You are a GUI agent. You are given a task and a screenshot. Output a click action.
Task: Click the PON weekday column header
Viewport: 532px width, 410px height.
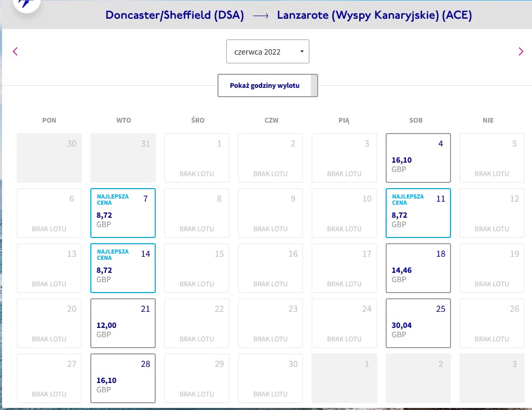click(49, 120)
